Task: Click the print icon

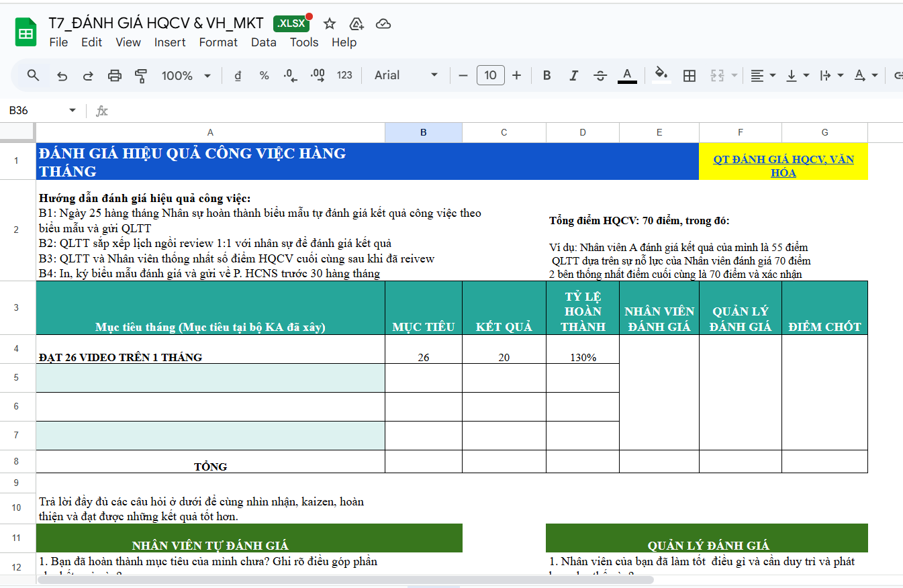Action: (115, 76)
